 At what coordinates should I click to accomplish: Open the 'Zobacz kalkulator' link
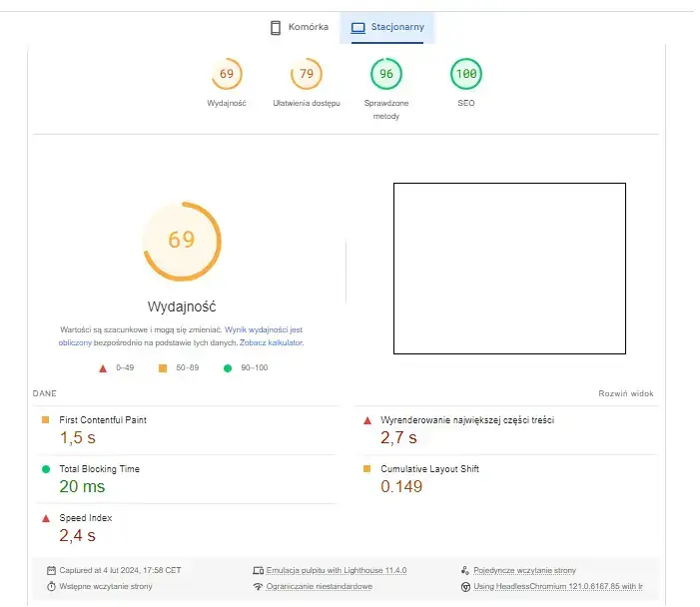coord(271,342)
